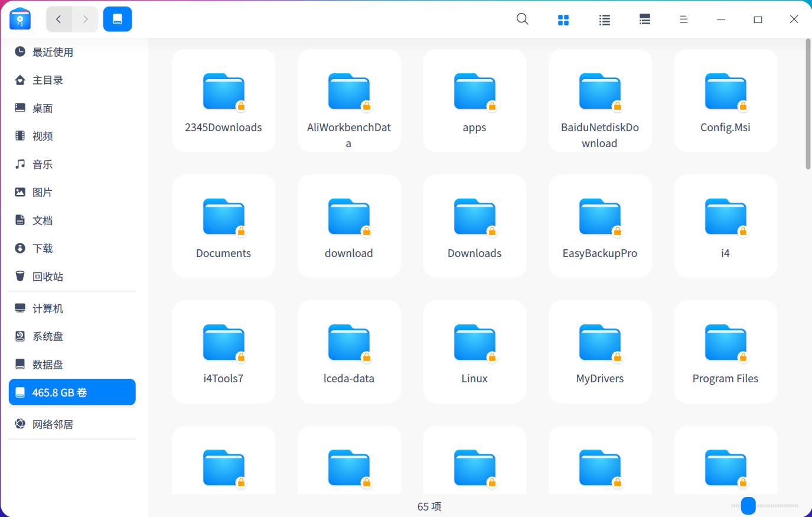Open the search icon in the title bar
Screen dimensions: 812x517
click(522, 19)
